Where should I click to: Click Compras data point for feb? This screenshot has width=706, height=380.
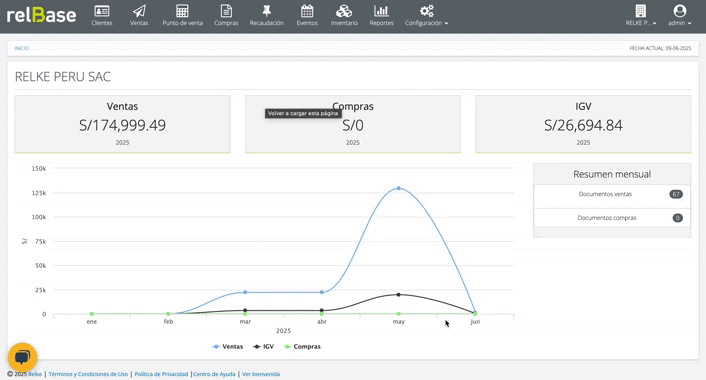pos(168,314)
